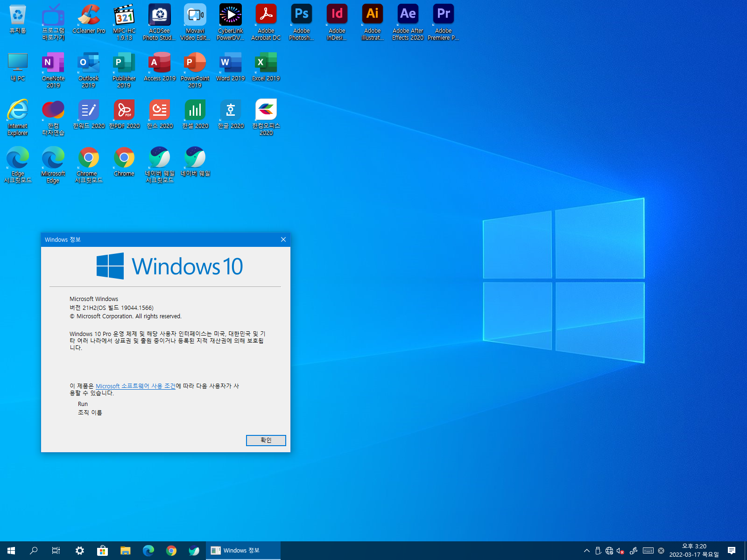The width and height of the screenshot is (747, 560).
Task: Open OneNote 2019 desktop icon
Action: (x=53, y=70)
